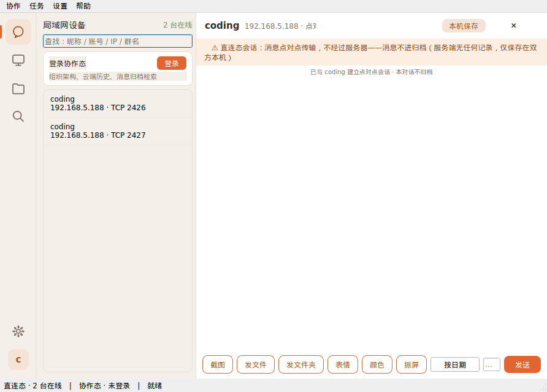Open the "c" user avatar
This screenshot has width=547, height=392.
point(18,360)
